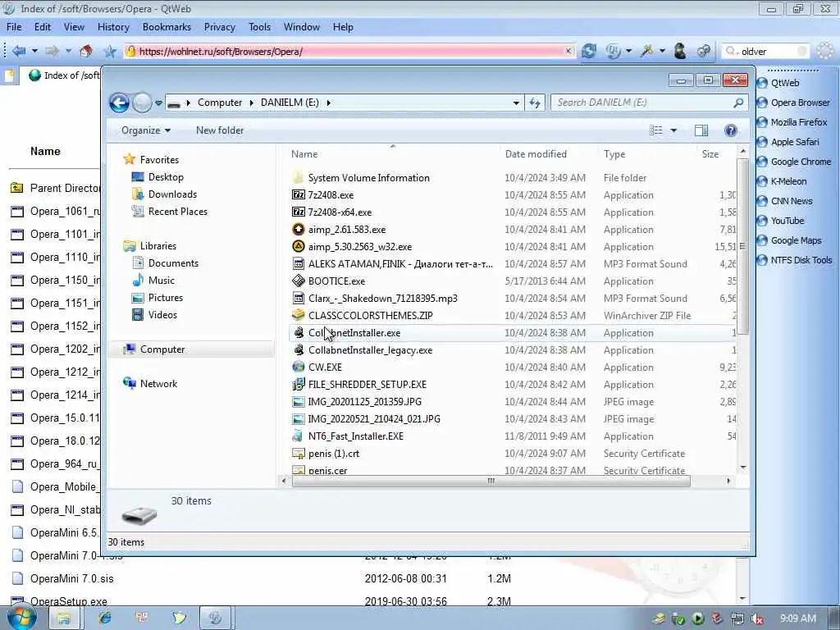
Task: Click the Explorer file list scroll-down arrow
Action: [742, 468]
